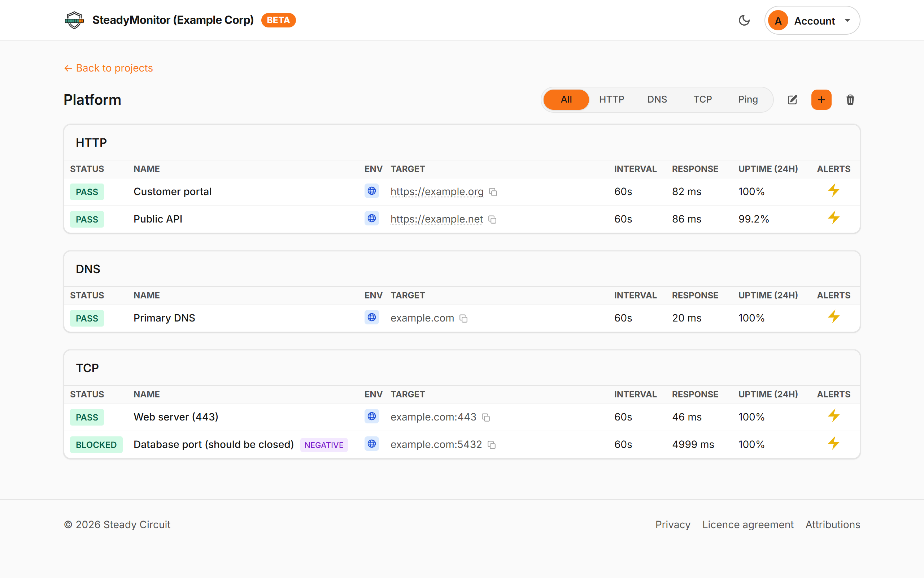Open the Privacy footer link
Viewport: 924px width, 578px height.
pos(673,525)
